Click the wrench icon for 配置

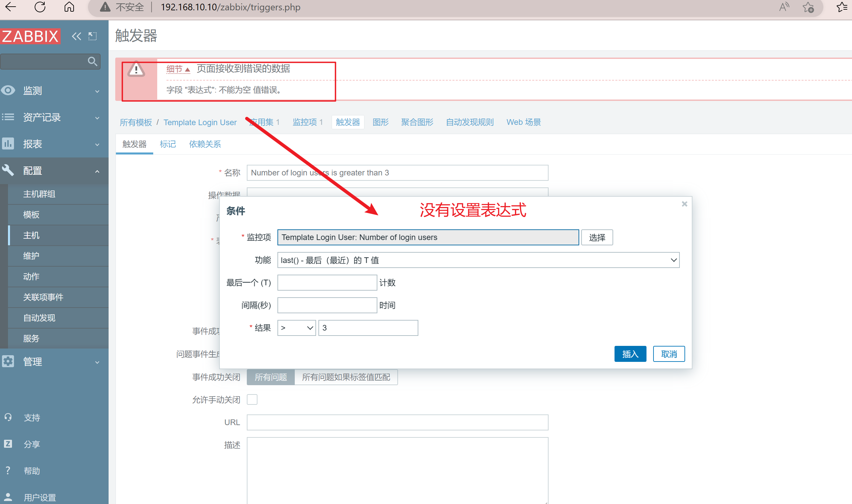pos(8,170)
